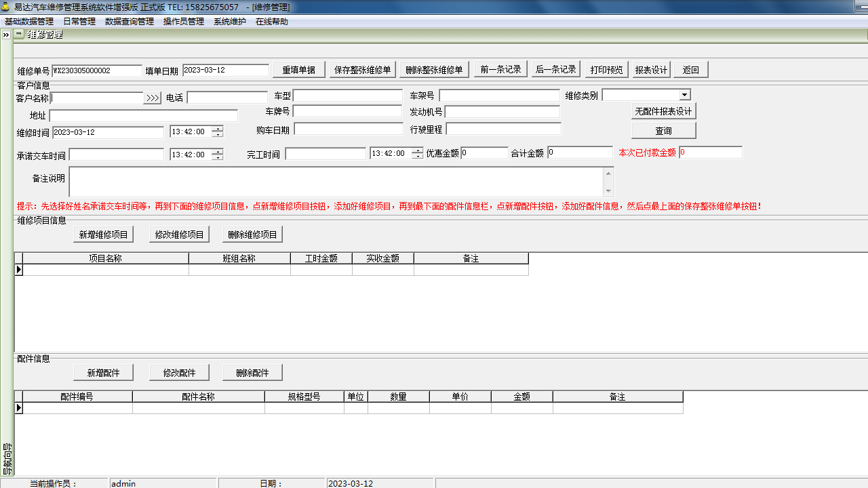868x488 pixels.
Task: Open the 基础数据管理 menu
Action: pos(29,22)
